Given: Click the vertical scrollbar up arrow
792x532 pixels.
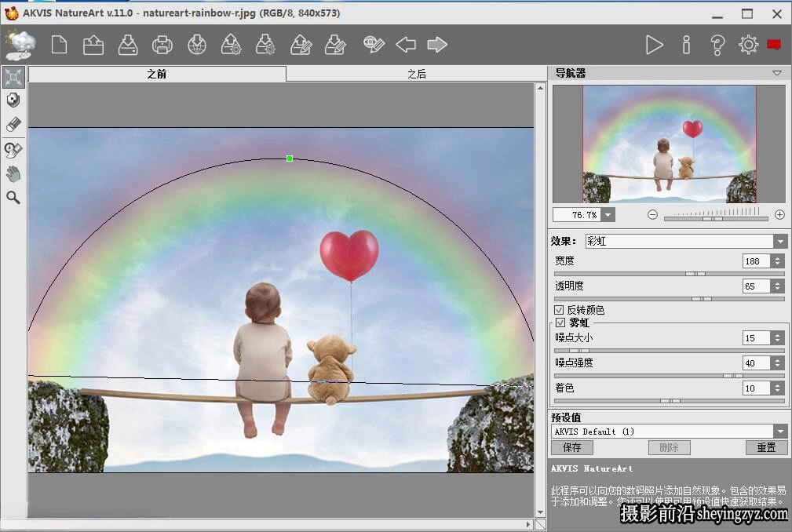Looking at the screenshot, I should pyautogui.click(x=540, y=88).
